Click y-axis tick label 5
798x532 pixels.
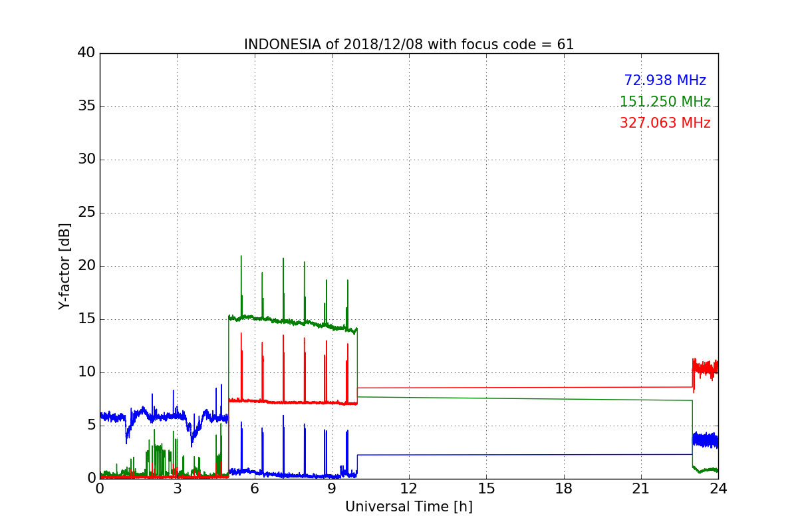click(x=91, y=426)
